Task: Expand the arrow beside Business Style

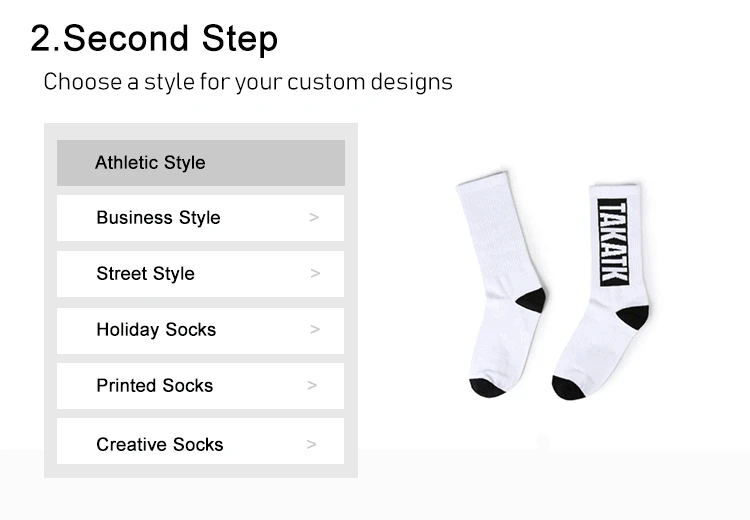Action: click(x=314, y=218)
